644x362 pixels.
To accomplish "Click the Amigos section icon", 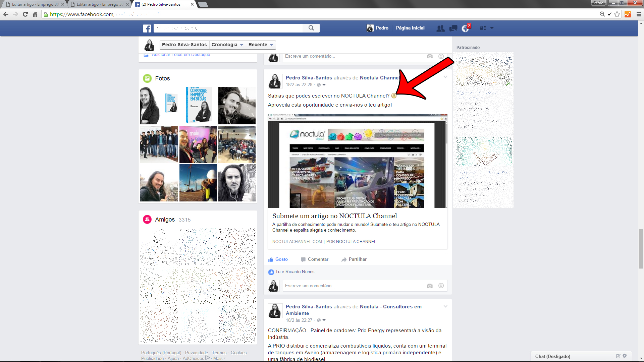I will pyautogui.click(x=147, y=220).
